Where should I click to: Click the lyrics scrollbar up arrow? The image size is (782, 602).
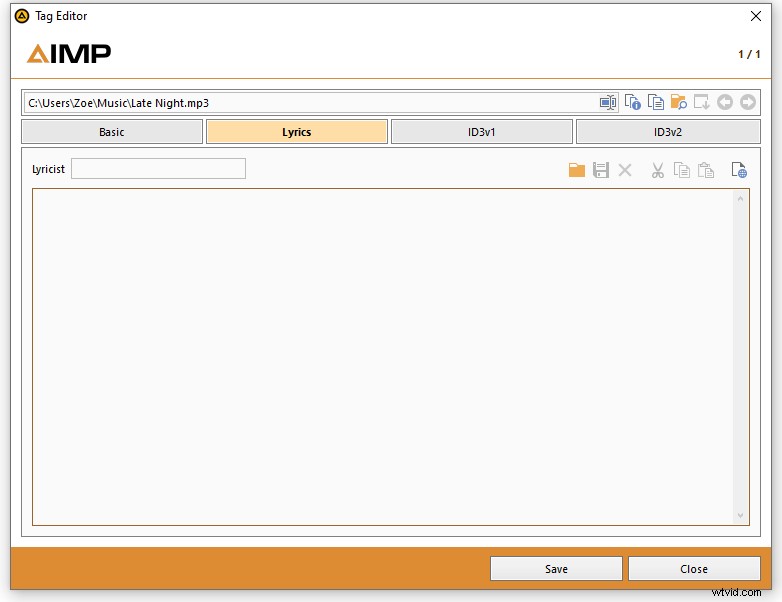pos(740,199)
